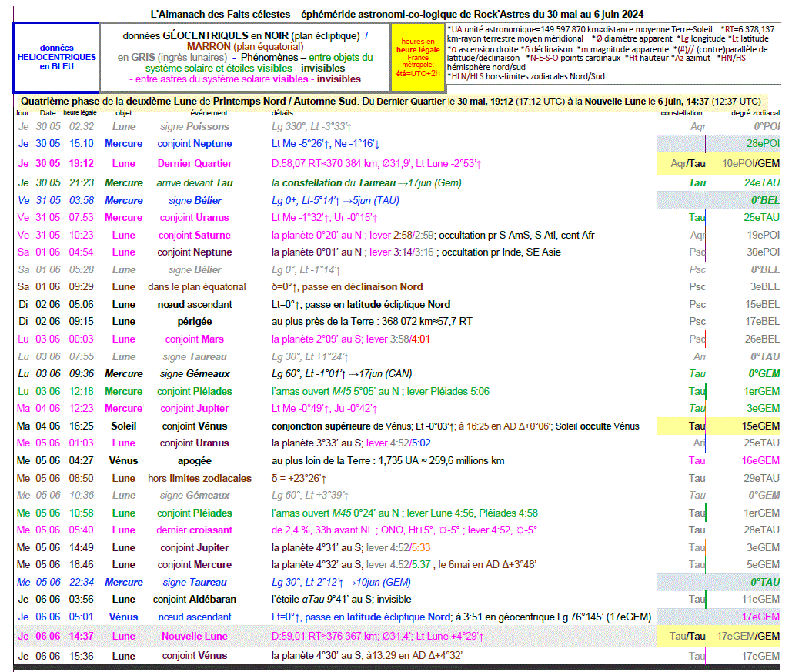Screen dimensions: 792x672
Task: Select the "degré zodiacal" column header
Action: point(756,112)
